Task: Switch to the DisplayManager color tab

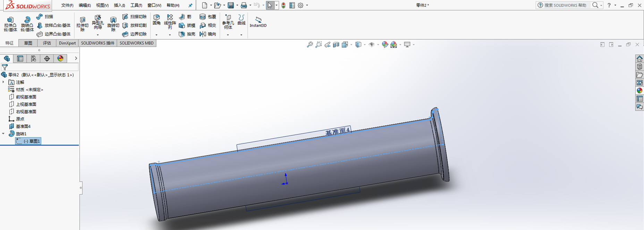Action: (x=60, y=59)
